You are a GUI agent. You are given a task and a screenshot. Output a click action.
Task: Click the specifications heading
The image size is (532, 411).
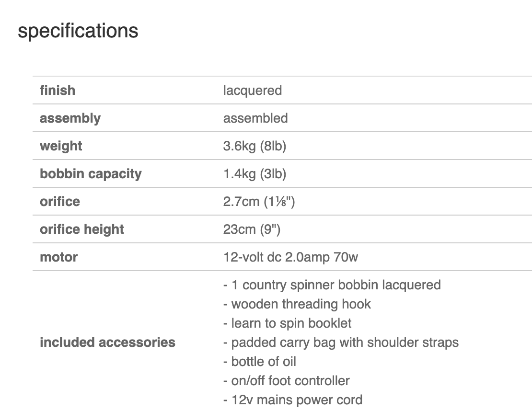tap(78, 31)
